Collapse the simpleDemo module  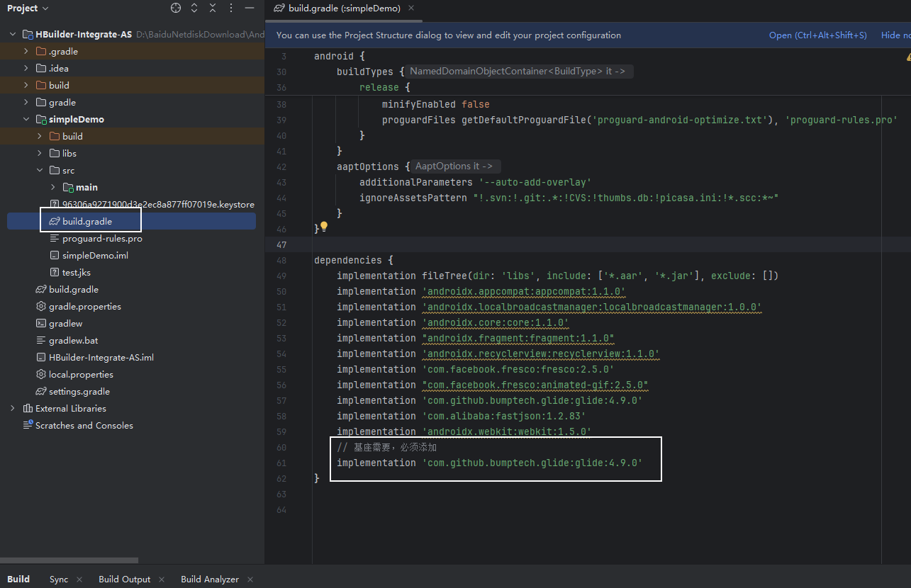[x=26, y=120]
